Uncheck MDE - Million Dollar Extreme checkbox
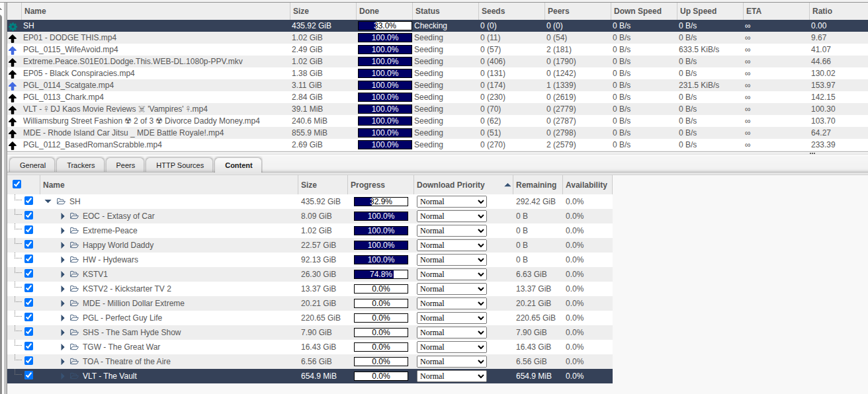Image resolution: width=868 pixels, height=394 pixels. pyautogui.click(x=29, y=303)
